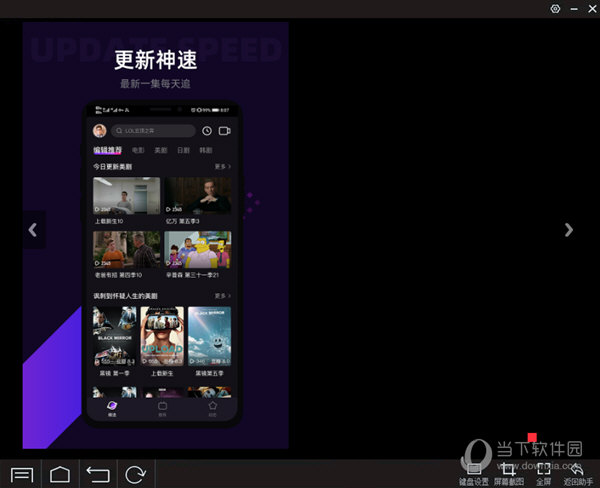This screenshot has width=600, height=488.
Task: Open emulator settings hexagon icon
Action: pyautogui.click(x=555, y=8)
